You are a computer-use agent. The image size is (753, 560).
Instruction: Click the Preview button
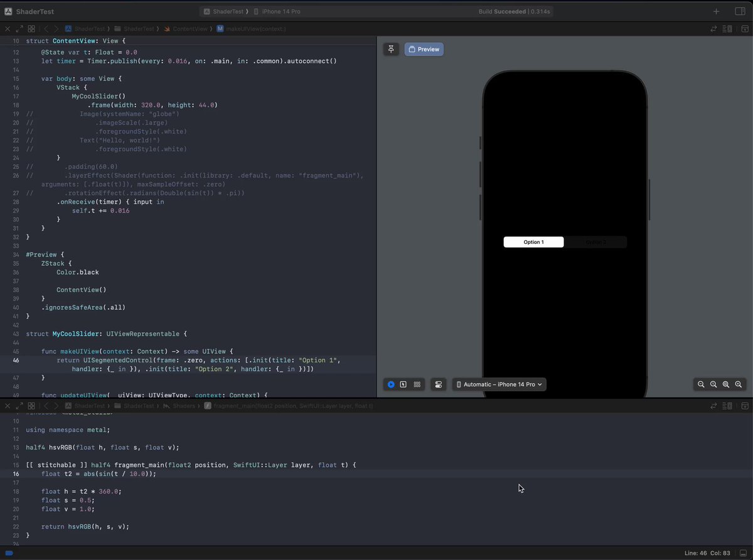click(424, 49)
